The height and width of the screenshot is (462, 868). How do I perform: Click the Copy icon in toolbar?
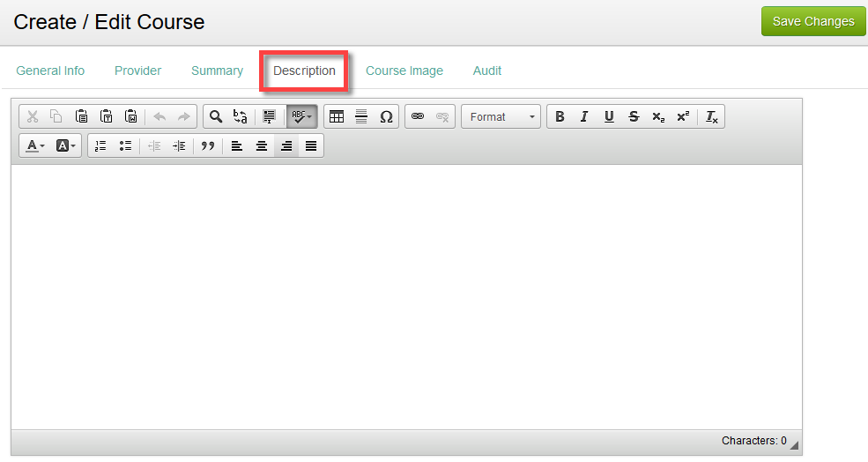(x=56, y=117)
